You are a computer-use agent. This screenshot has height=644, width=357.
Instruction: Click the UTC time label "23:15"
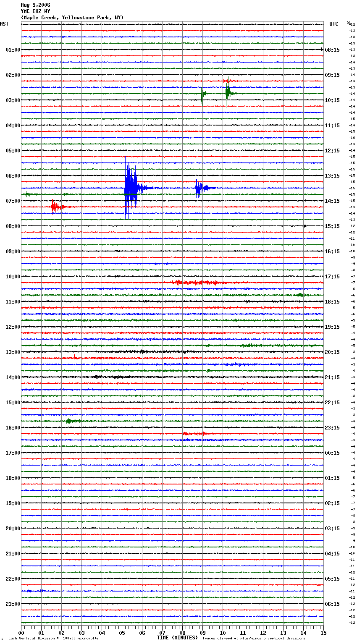tap(332, 428)
